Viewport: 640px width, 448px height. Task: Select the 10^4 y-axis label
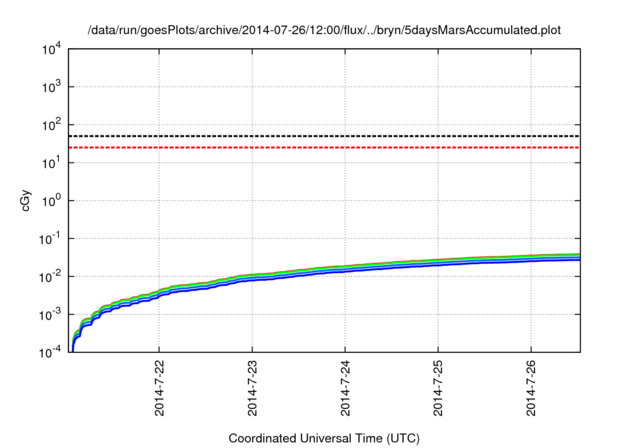pos(51,49)
